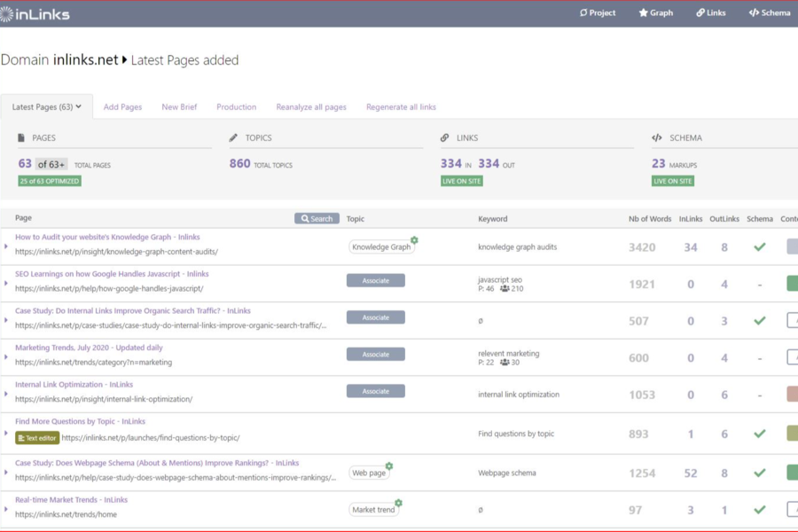Click schema checkmark for Market Trends row
This screenshot has height=532, width=798.
point(760,510)
